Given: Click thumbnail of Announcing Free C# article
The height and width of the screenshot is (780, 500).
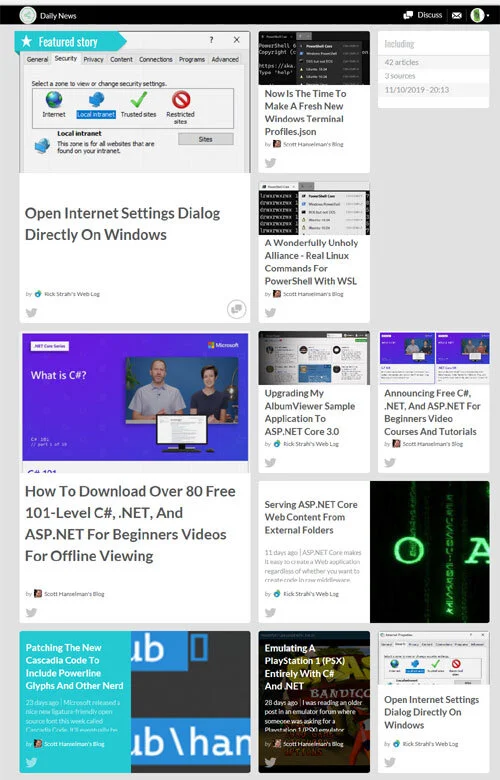Looking at the screenshot, I should pos(434,358).
